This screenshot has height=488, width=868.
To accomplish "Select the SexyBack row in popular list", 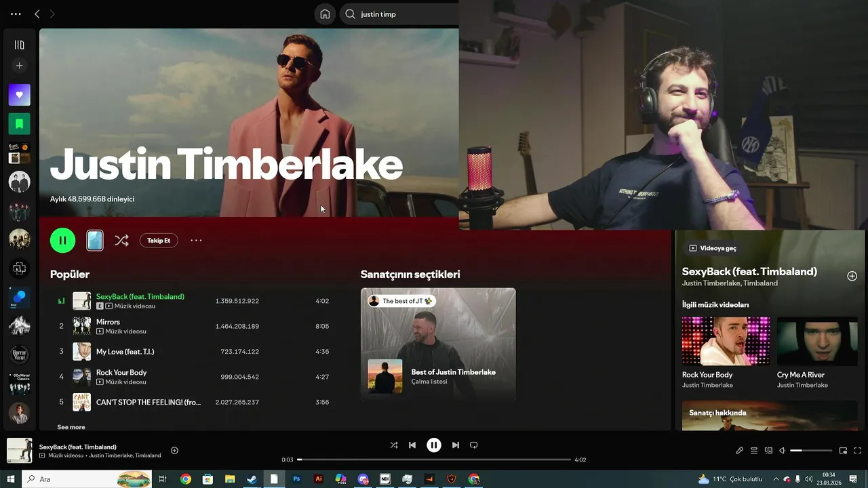I will (191, 301).
